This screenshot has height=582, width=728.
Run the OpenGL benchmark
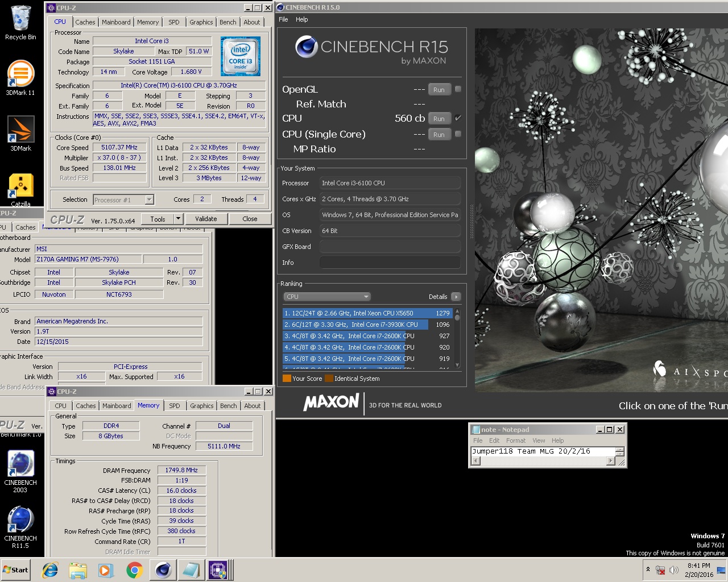(439, 90)
